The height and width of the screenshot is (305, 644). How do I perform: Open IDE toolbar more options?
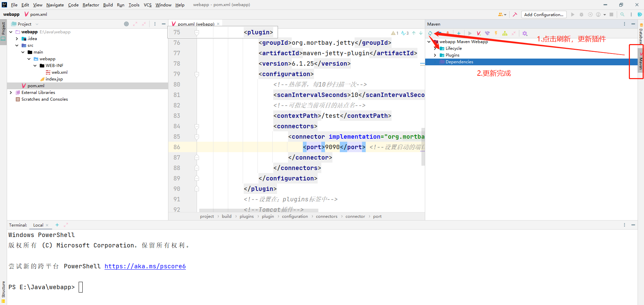point(631,14)
